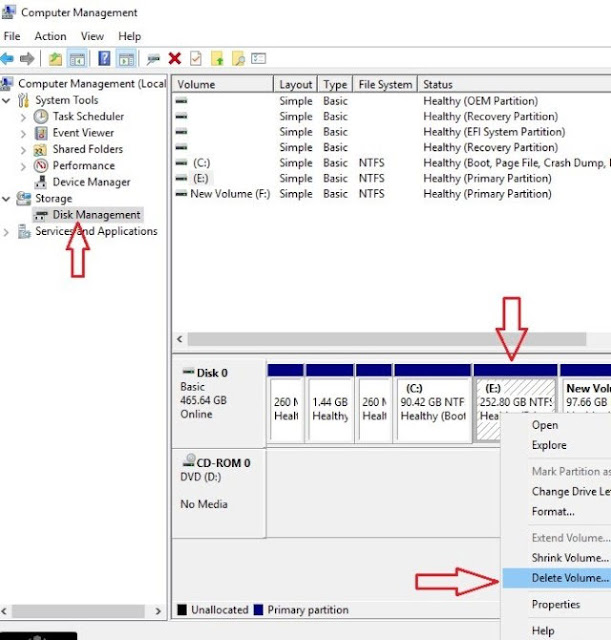
Task: Open the Action menu
Action: click(50, 36)
